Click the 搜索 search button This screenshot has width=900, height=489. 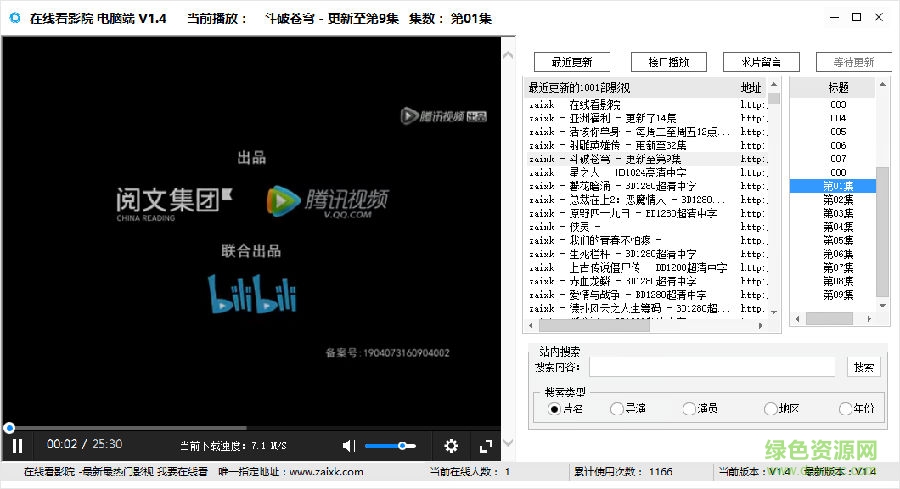coord(863,367)
